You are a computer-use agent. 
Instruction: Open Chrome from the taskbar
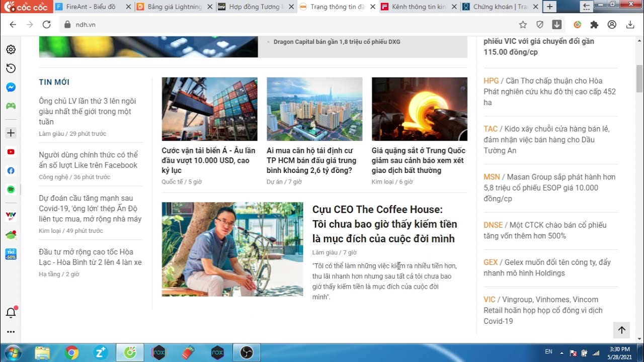pos(71,352)
